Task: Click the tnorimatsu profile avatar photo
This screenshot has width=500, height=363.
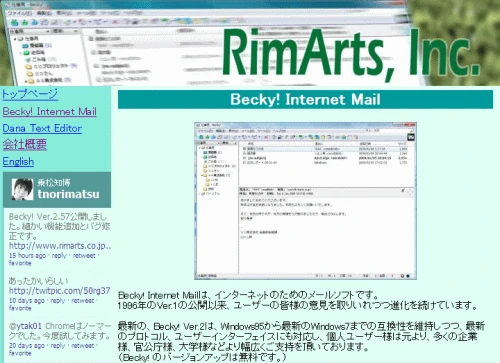Action: (22, 189)
